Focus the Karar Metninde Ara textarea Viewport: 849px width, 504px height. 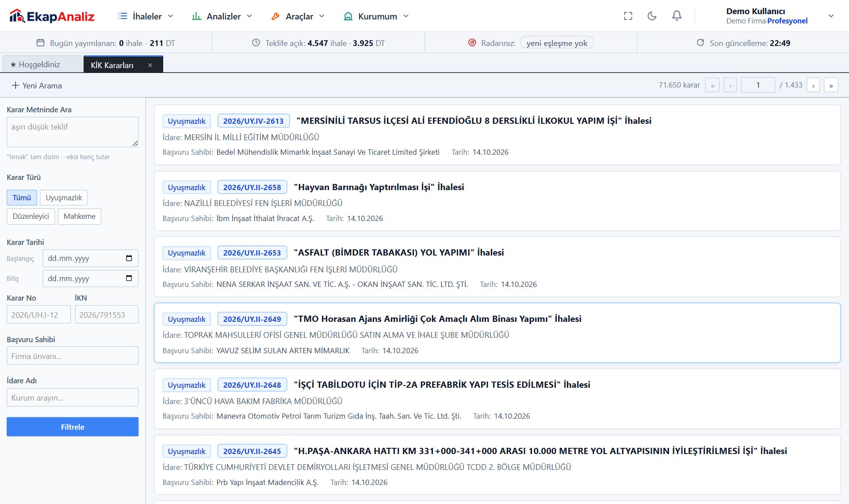[x=73, y=132]
